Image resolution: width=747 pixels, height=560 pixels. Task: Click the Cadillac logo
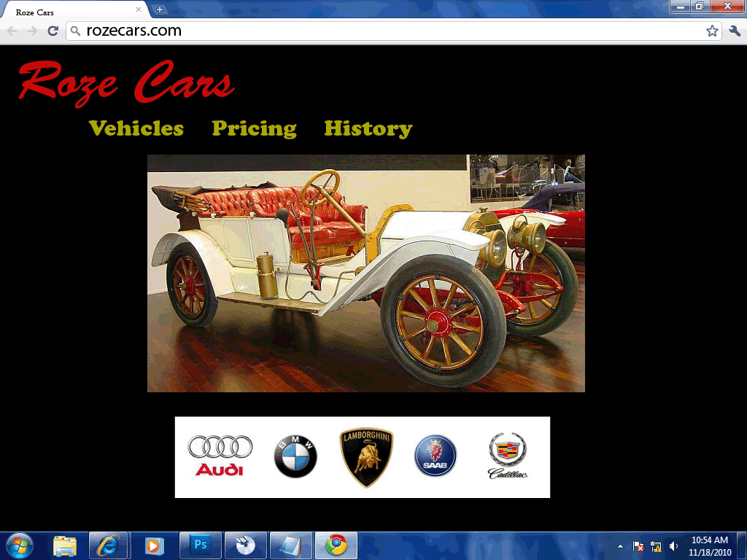(x=508, y=456)
